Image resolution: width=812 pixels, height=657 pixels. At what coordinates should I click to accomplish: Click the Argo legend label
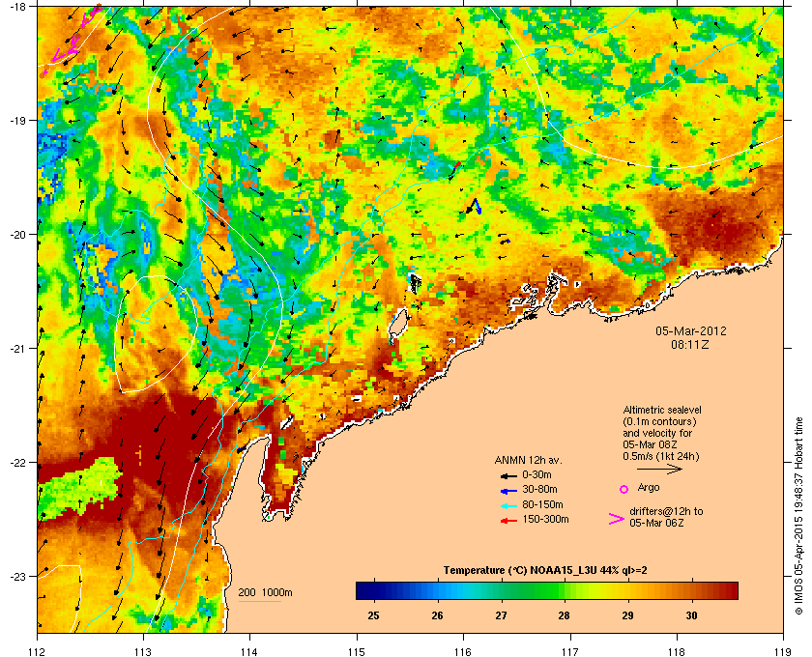649,488
